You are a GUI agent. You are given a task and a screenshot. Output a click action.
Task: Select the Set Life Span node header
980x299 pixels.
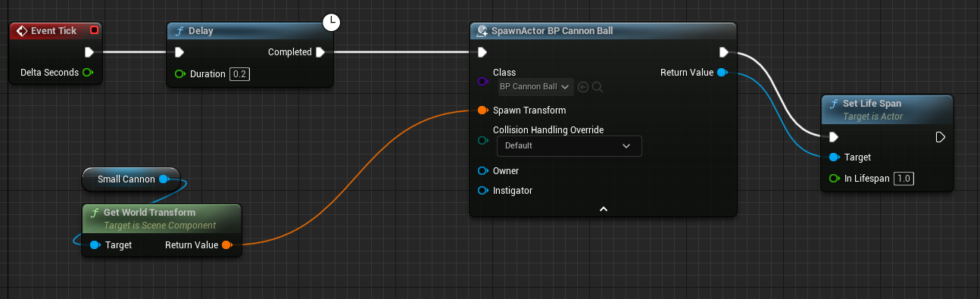click(x=887, y=110)
